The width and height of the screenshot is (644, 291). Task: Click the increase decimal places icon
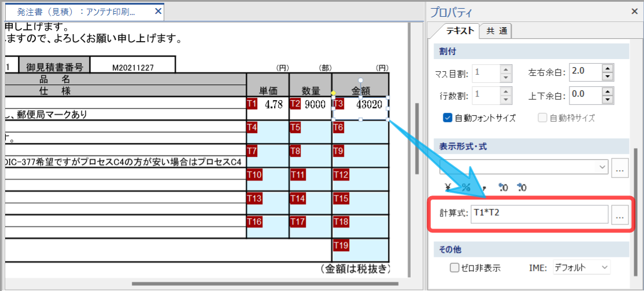coord(503,188)
